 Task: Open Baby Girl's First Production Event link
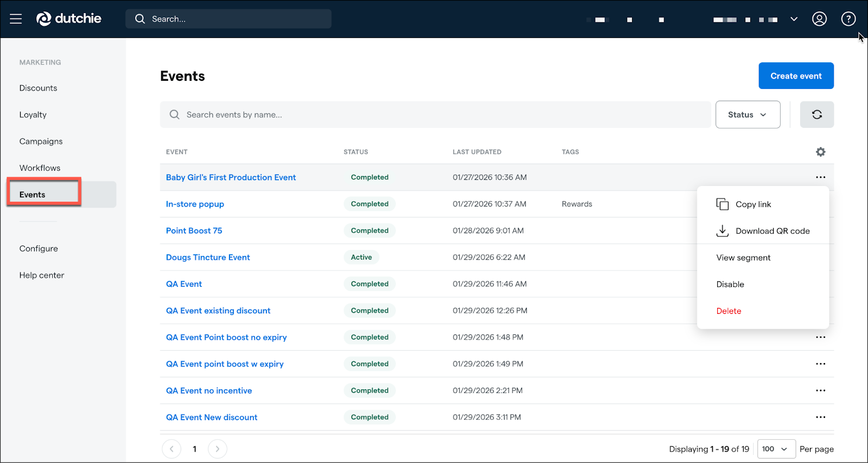point(231,177)
